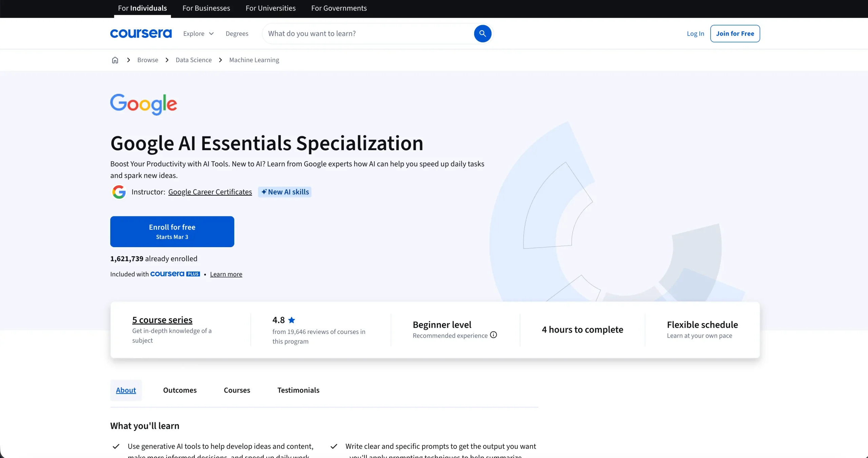Click the Coursera logo
The width and height of the screenshot is (868, 458).
click(x=141, y=34)
